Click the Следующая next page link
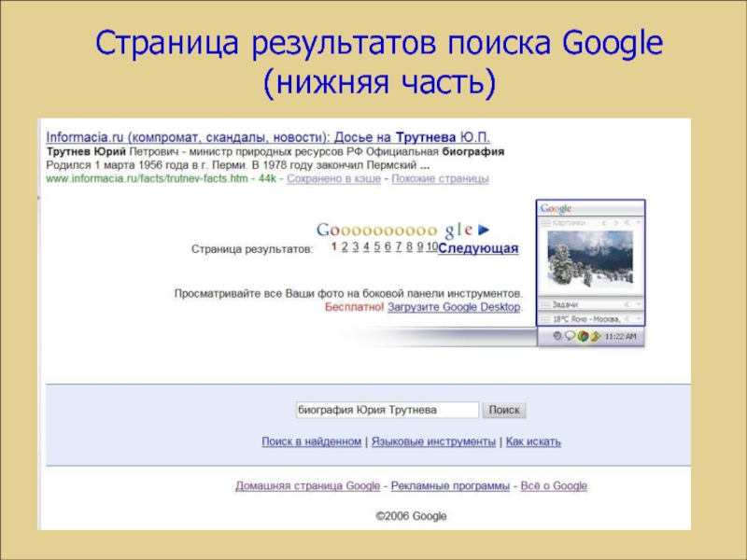 tap(478, 248)
